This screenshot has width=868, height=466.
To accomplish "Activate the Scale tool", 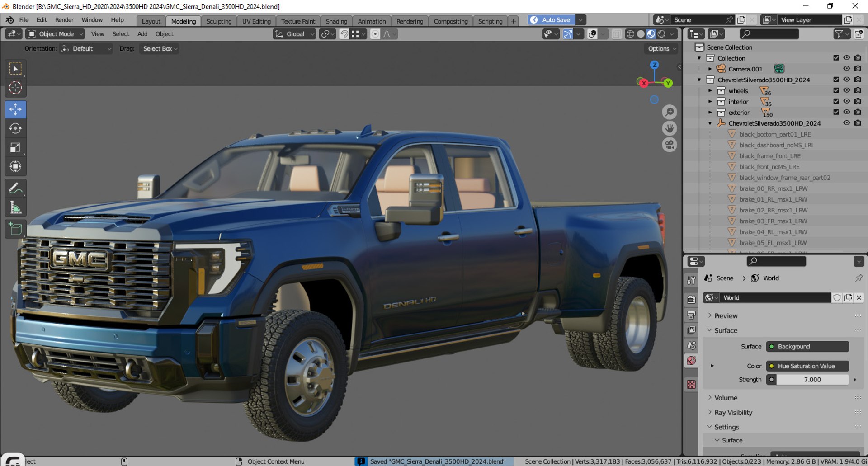I will [x=15, y=147].
